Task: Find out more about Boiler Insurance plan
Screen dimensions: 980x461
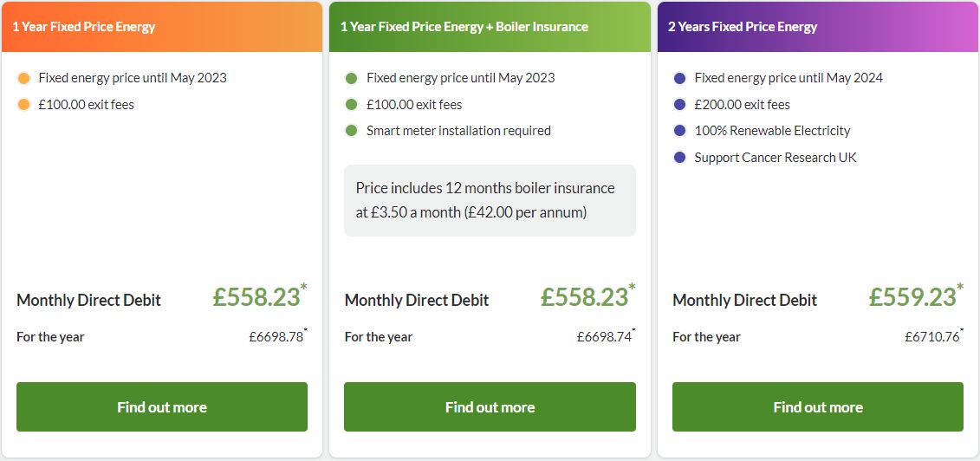Action: pyautogui.click(x=490, y=406)
